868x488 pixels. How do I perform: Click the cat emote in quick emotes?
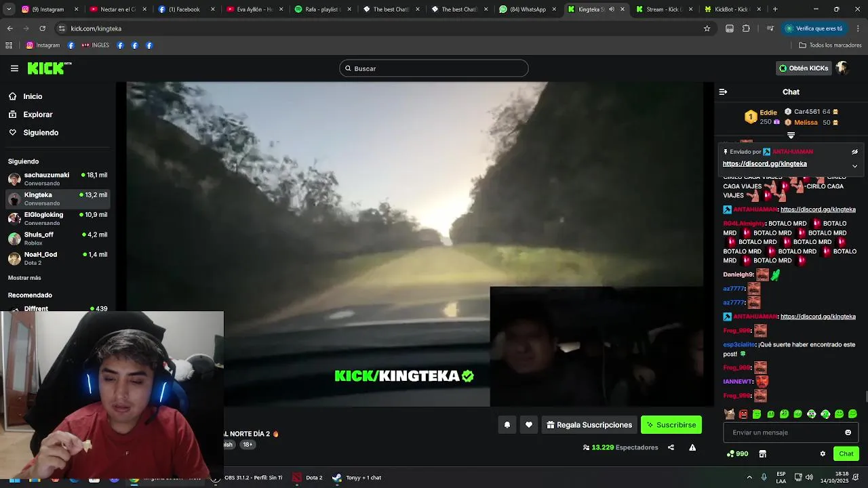730,414
